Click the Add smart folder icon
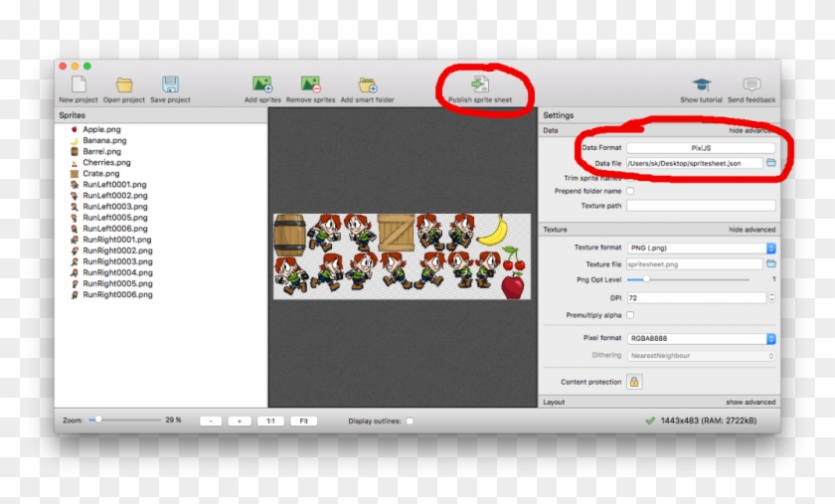 click(x=368, y=84)
